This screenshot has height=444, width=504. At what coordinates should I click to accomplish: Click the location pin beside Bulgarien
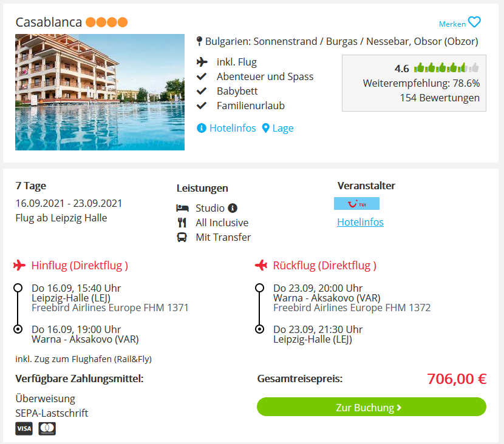coord(199,41)
